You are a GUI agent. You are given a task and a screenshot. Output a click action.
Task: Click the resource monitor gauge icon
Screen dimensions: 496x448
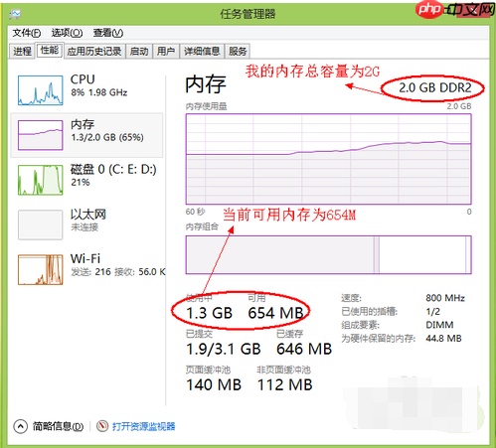point(102,426)
